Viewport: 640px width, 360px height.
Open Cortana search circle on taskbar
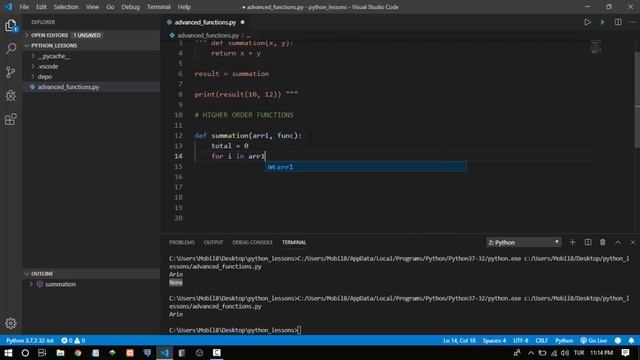pos(25,353)
